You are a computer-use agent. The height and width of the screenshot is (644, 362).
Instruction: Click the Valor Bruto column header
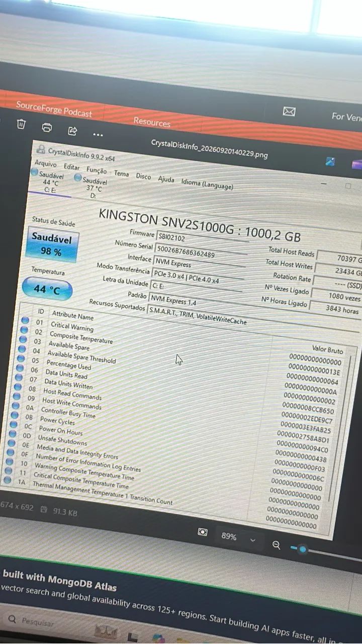(x=328, y=350)
